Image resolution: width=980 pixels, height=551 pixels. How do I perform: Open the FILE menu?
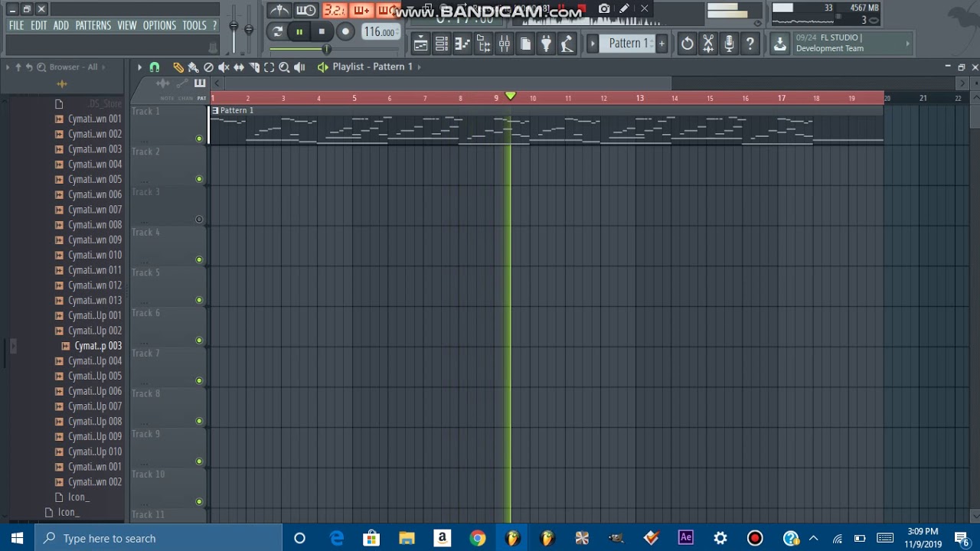pyautogui.click(x=16, y=25)
